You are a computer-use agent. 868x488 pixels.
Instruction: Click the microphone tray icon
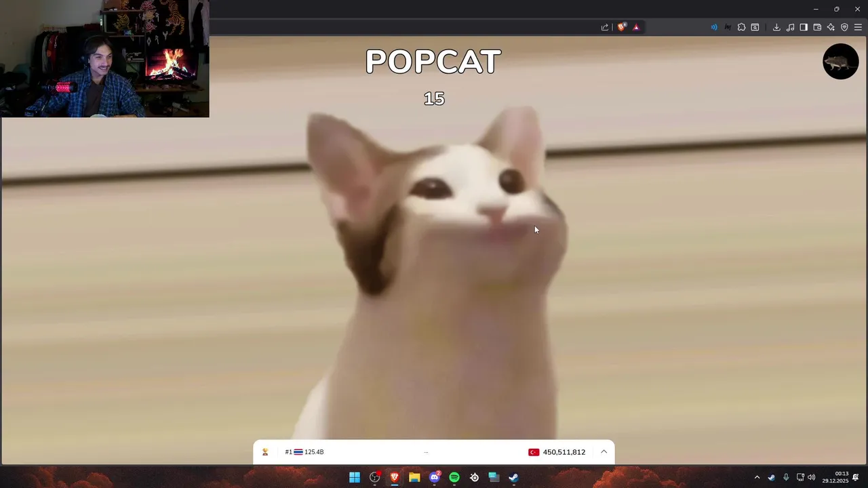[786, 477]
